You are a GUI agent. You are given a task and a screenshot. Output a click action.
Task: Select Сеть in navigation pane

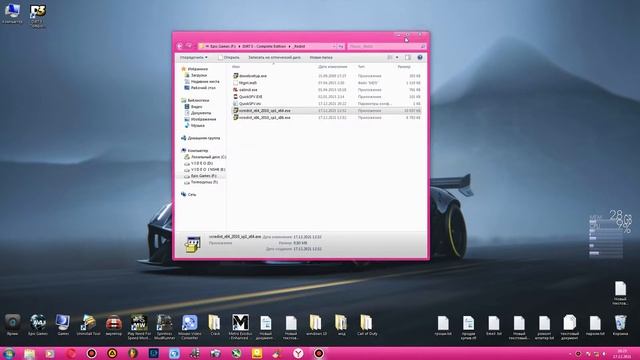click(192, 195)
